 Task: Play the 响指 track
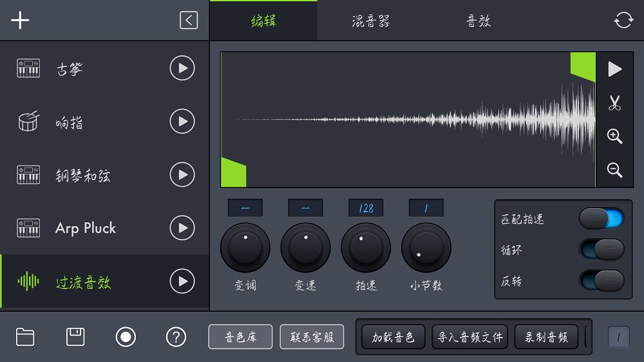pos(182,122)
